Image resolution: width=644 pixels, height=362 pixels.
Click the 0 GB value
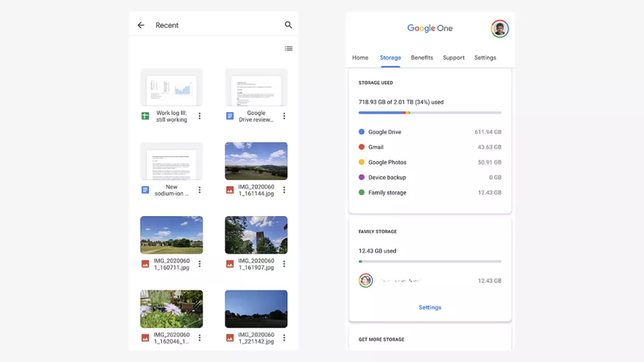click(495, 178)
